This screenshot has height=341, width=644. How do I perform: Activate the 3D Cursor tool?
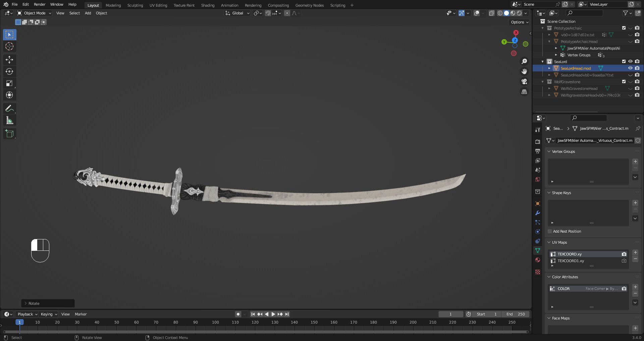[9, 46]
